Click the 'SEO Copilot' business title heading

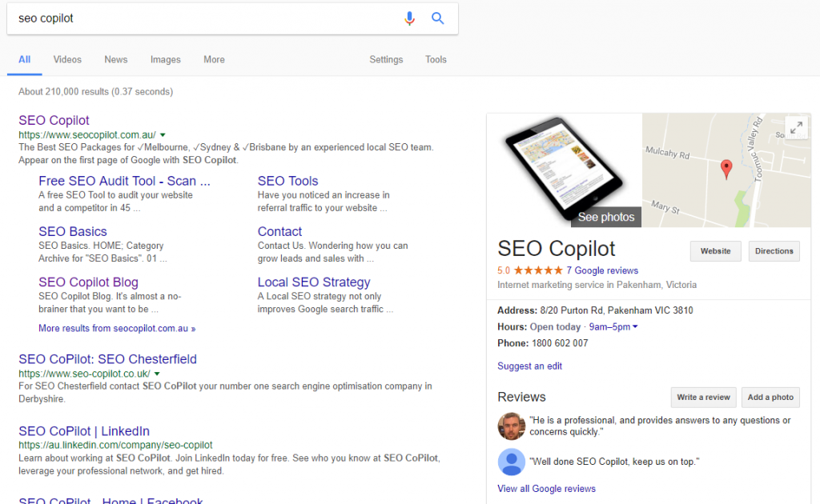point(557,249)
